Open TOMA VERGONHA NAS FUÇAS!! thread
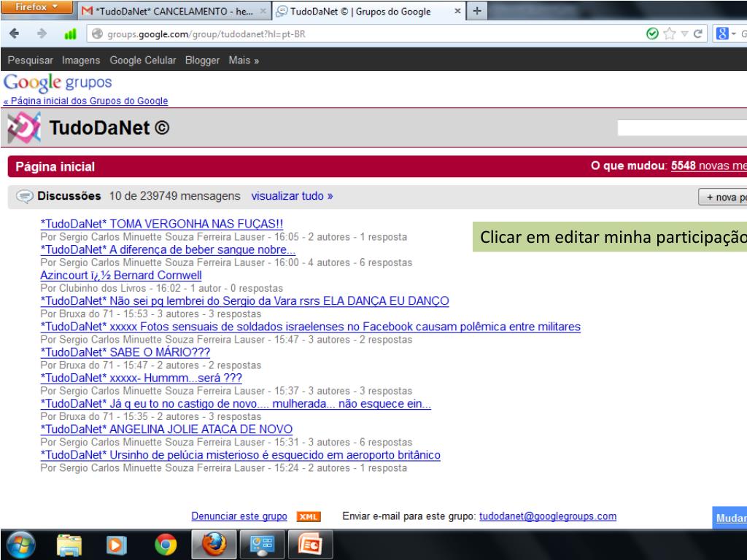747x560 pixels. click(161, 224)
